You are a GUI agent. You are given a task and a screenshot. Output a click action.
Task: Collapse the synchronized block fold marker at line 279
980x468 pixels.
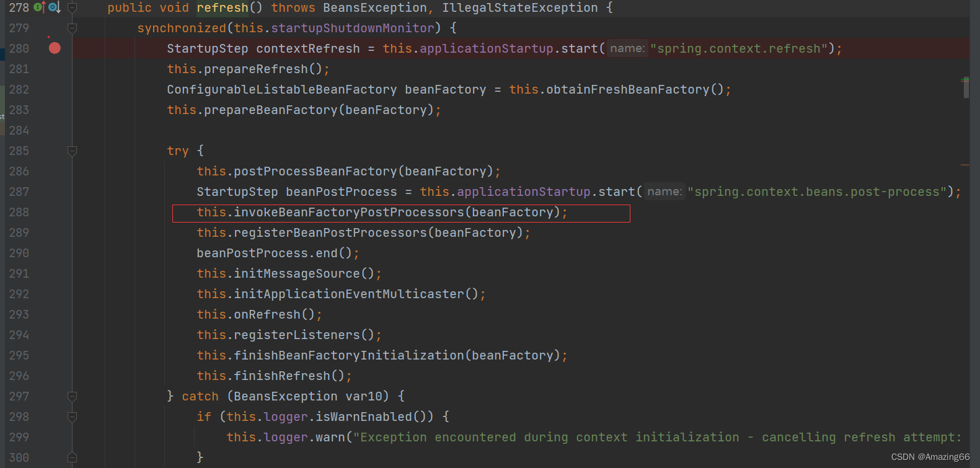[x=72, y=29]
